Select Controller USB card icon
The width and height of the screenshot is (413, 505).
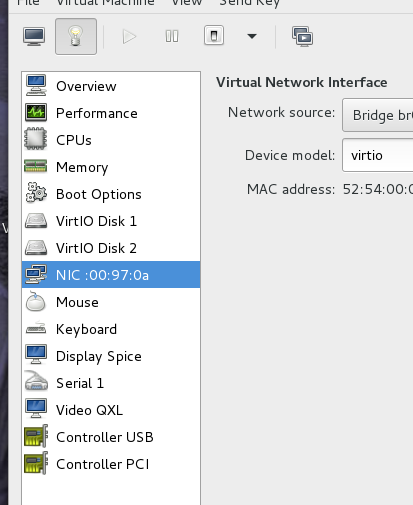[x=36, y=436]
